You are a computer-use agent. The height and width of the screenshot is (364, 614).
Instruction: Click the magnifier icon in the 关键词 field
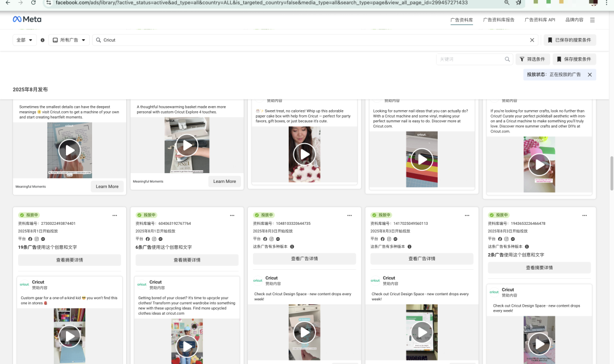click(x=507, y=60)
